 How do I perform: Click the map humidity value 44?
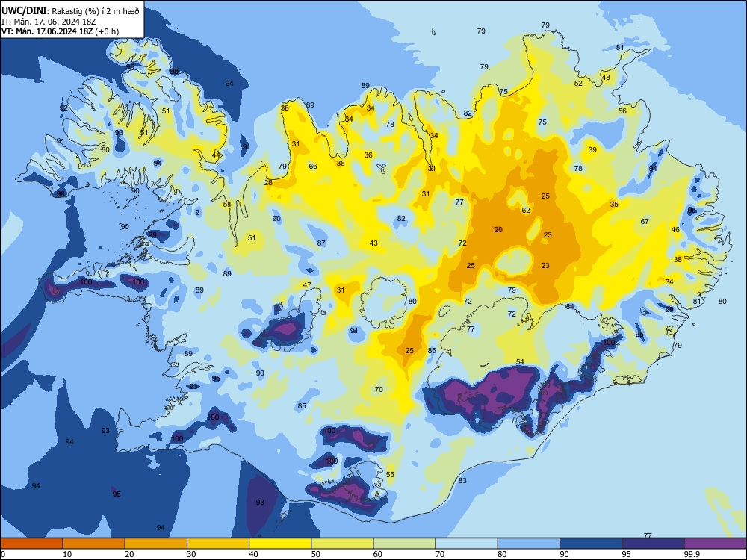point(217,155)
